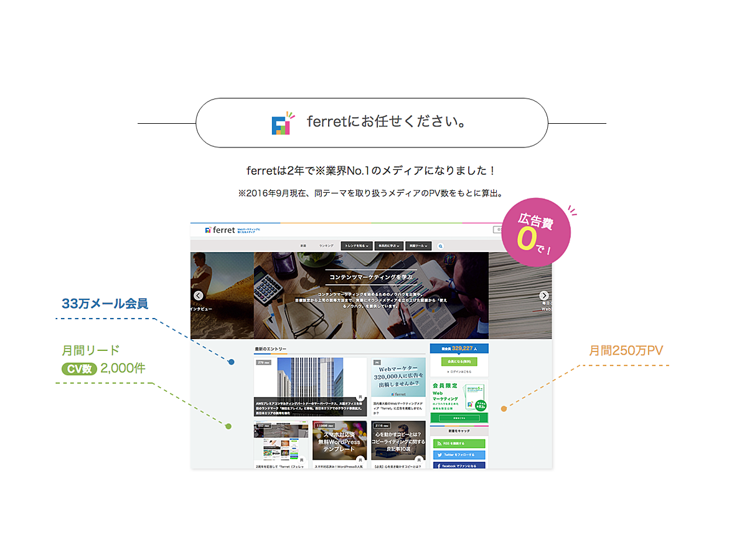Click 詳細はこちら button on 会員限定 banner
Viewport: 747px width, 560px height.
pos(459,418)
